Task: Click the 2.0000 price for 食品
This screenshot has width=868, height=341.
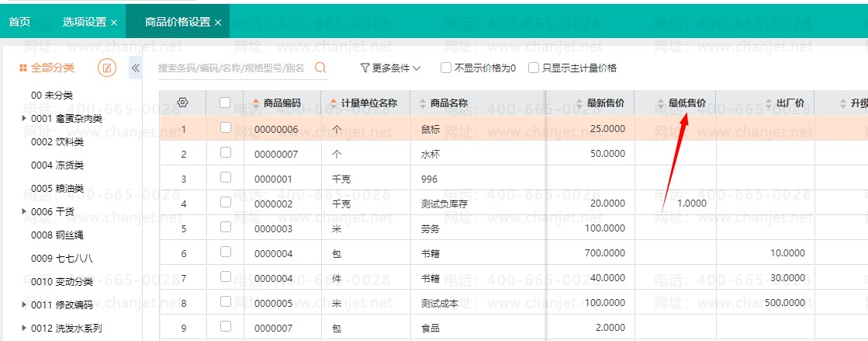Action: 610,328
